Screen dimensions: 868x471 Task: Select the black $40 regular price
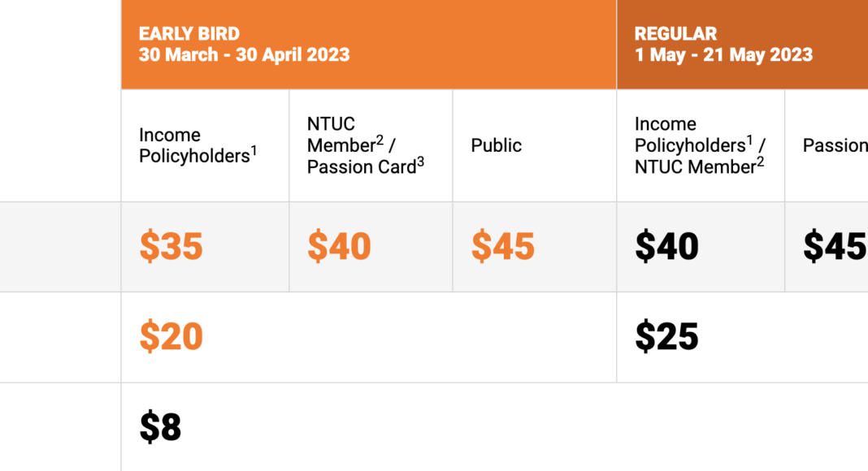point(666,246)
